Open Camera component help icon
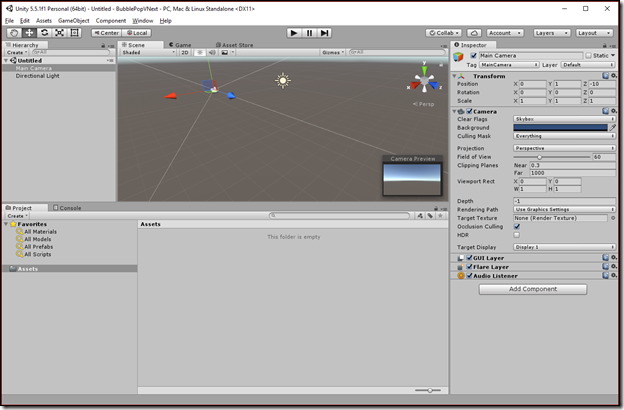This screenshot has width=624, height=410. [x=606, y=111]
